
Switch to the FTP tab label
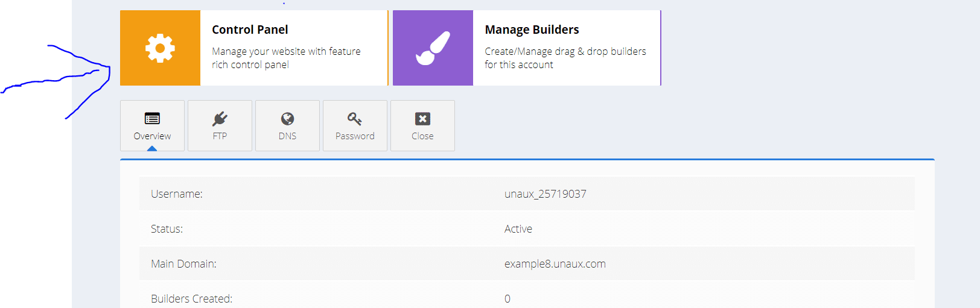point(220,136)
